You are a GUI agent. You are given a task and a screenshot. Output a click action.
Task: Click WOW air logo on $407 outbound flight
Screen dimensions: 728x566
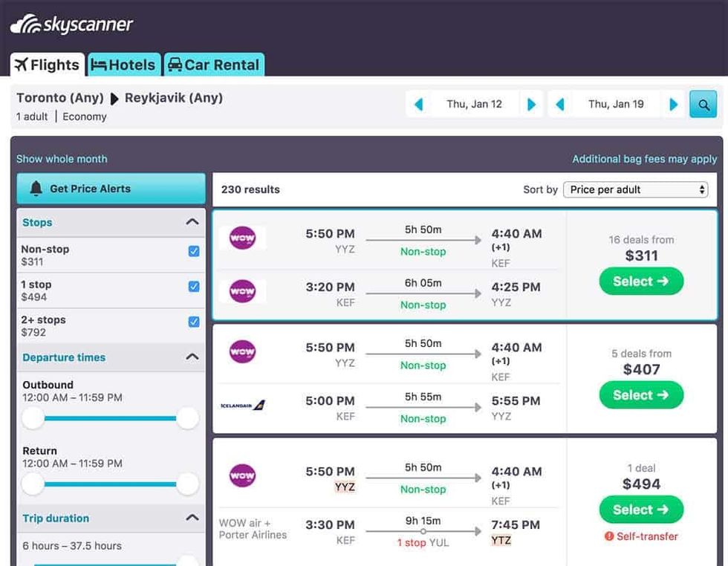tap(242, 351)
